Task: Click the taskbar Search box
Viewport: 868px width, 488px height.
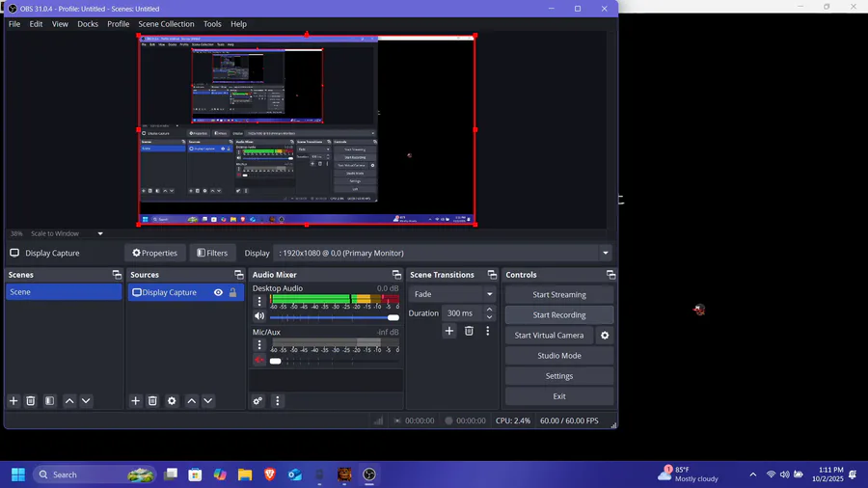Action: click(x=95, y=474)
